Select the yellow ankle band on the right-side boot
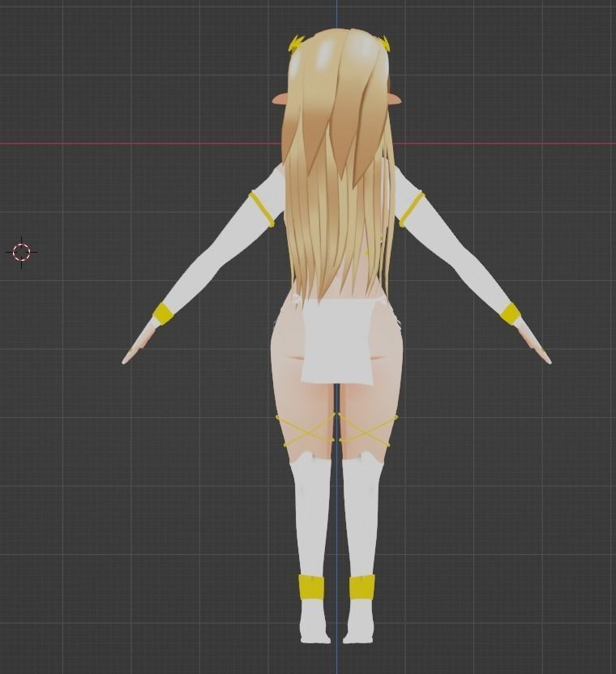This screenshot has width=616, height=674. tap(361, 587)
